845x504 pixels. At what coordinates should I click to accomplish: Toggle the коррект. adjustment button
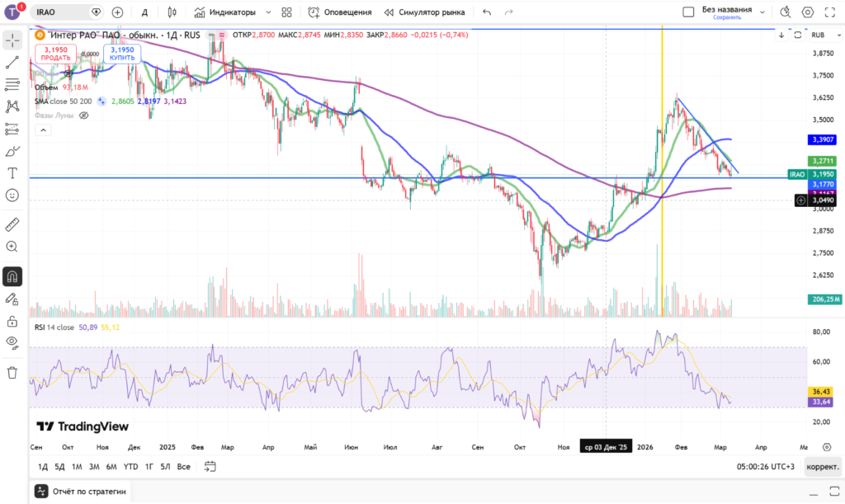pos(823,467)
